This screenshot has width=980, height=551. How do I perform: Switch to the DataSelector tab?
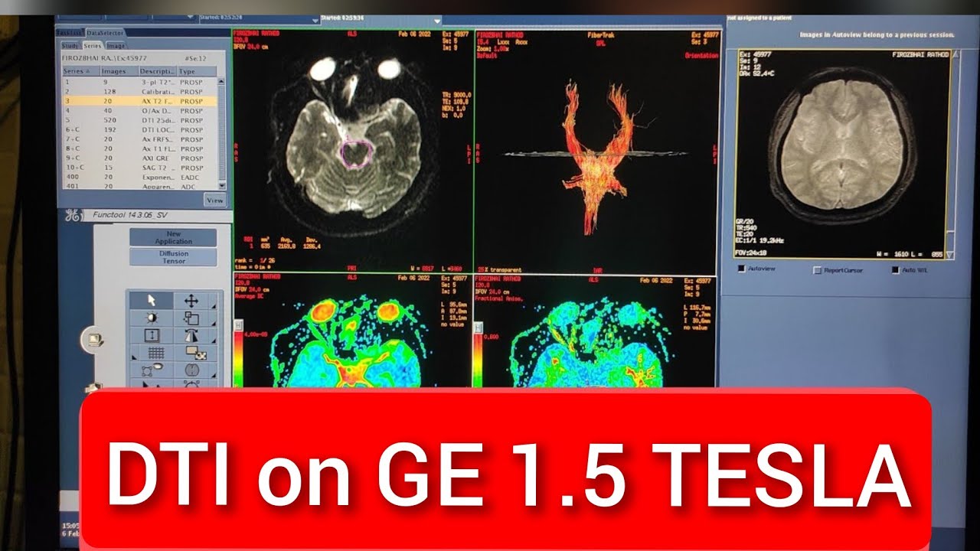coord(105,33)
